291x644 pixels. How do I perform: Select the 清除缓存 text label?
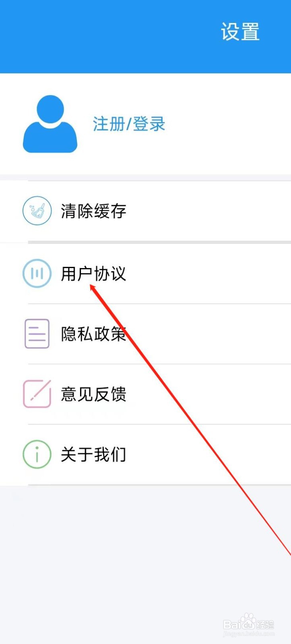[93, 211]
